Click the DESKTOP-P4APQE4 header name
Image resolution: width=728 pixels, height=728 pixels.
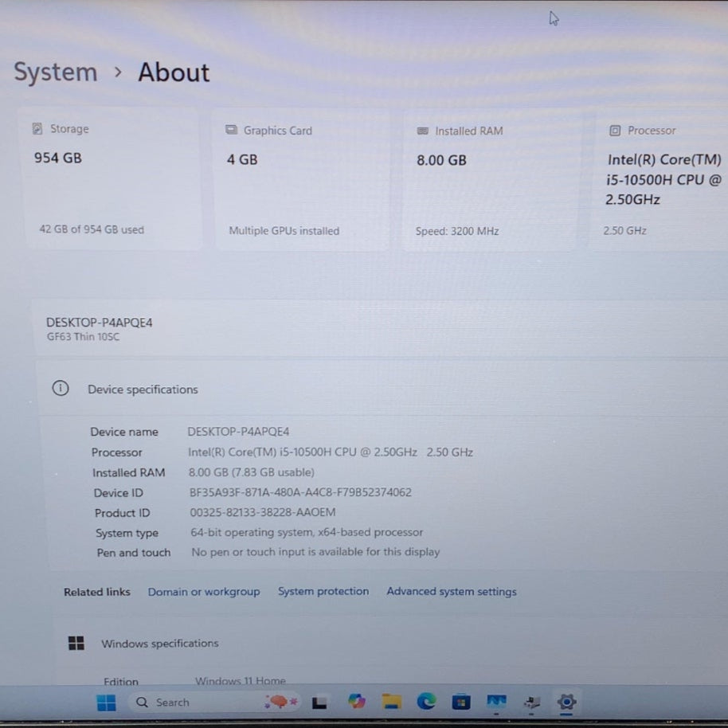click(x=100, y=323)
